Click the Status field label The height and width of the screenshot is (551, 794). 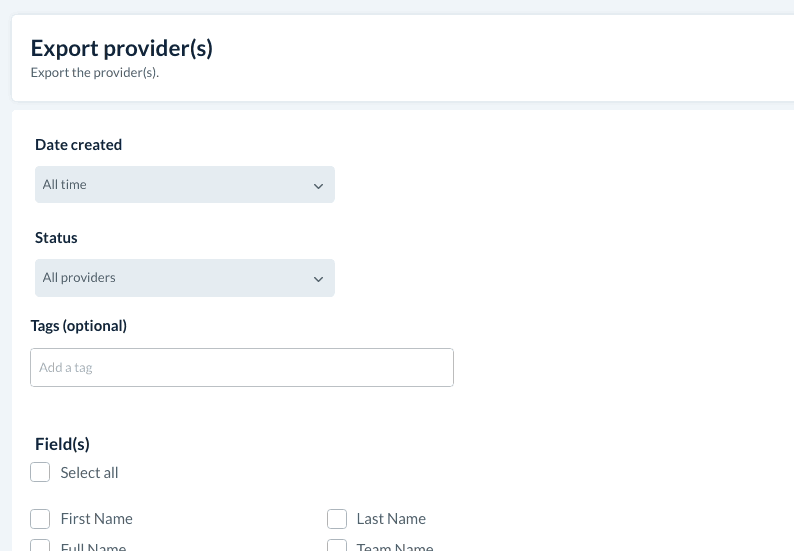56,238
